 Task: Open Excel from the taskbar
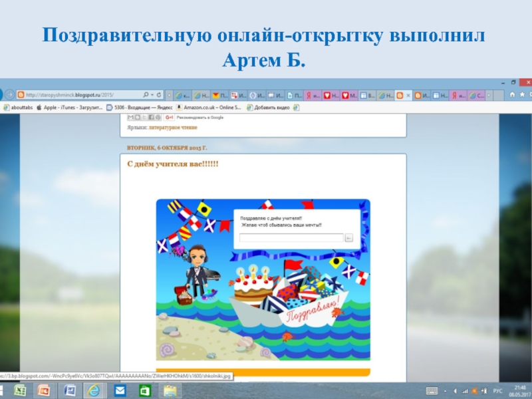20,390
